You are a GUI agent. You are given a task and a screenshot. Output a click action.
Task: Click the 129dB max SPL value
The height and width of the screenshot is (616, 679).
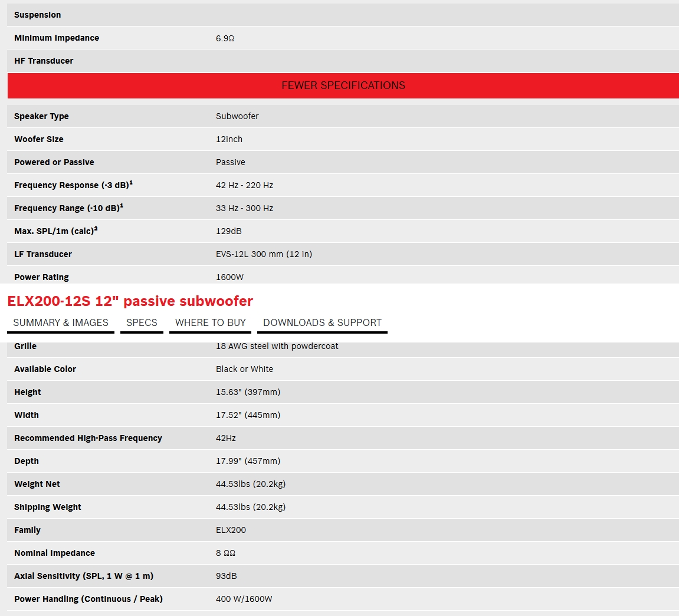pos(229,232)
